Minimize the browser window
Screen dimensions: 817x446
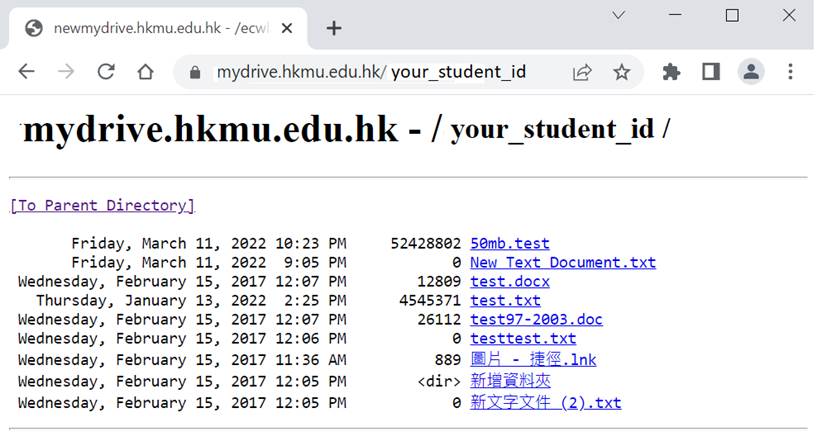(x=675, y=15)
